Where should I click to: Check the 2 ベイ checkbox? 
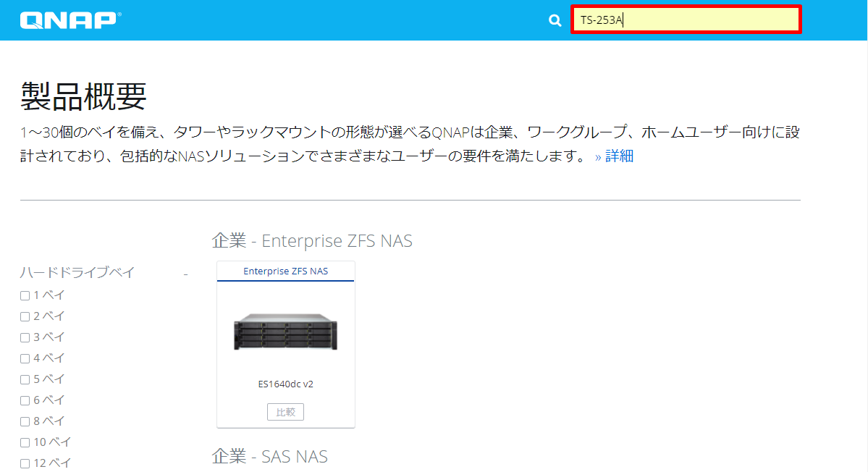(25, 317)
